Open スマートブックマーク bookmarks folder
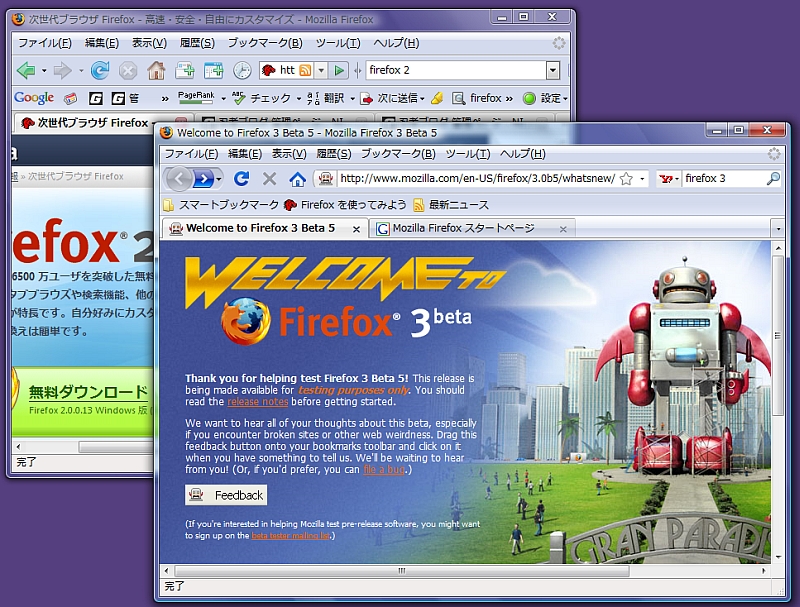 (221, 205)
